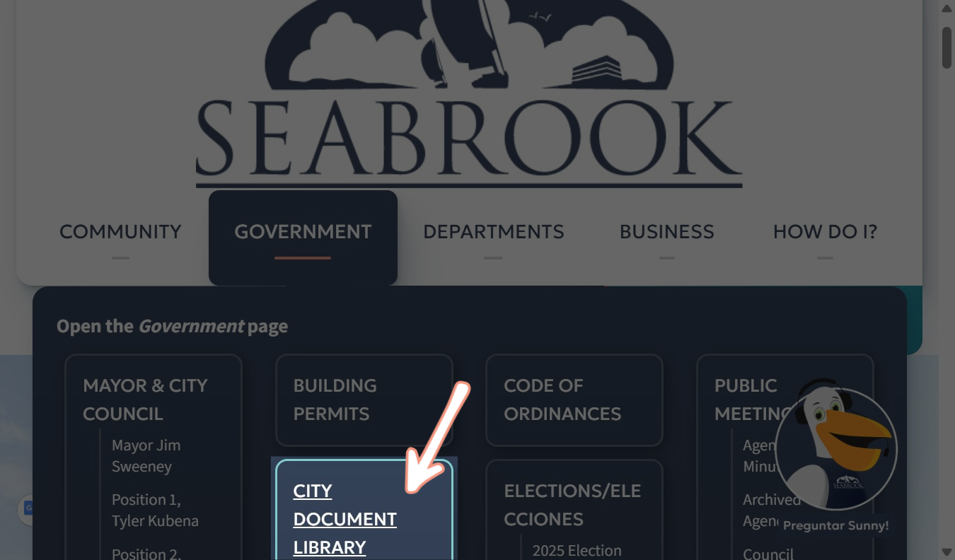The image size is (955, 560).
Task: Open Elections/Elecciones section
Action: pyautogui.click(x=572, y=505)
